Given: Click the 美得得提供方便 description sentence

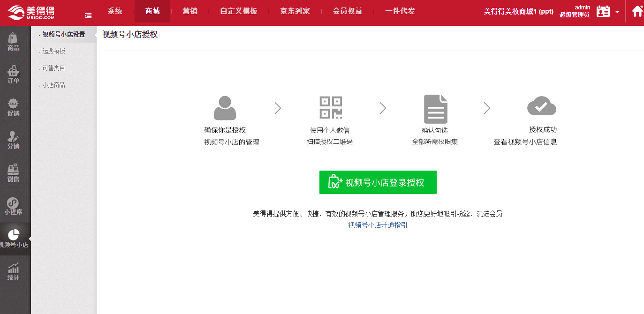Looking at the screenshot, I should point(378,214).
